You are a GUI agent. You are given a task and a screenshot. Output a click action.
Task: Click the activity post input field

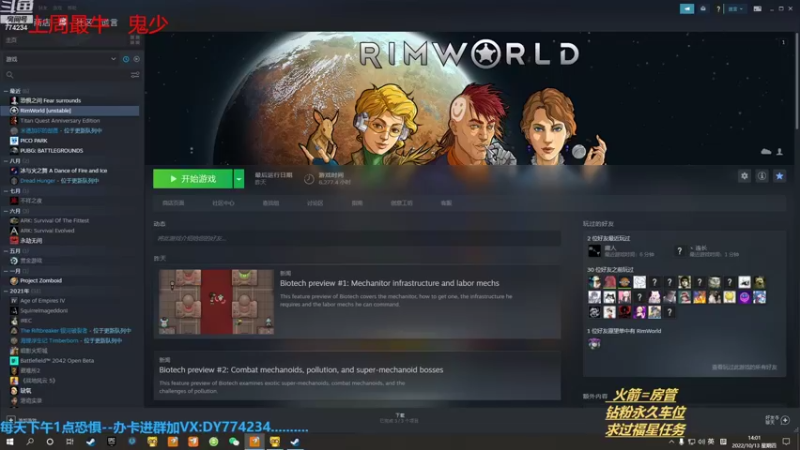click(357, 238)
